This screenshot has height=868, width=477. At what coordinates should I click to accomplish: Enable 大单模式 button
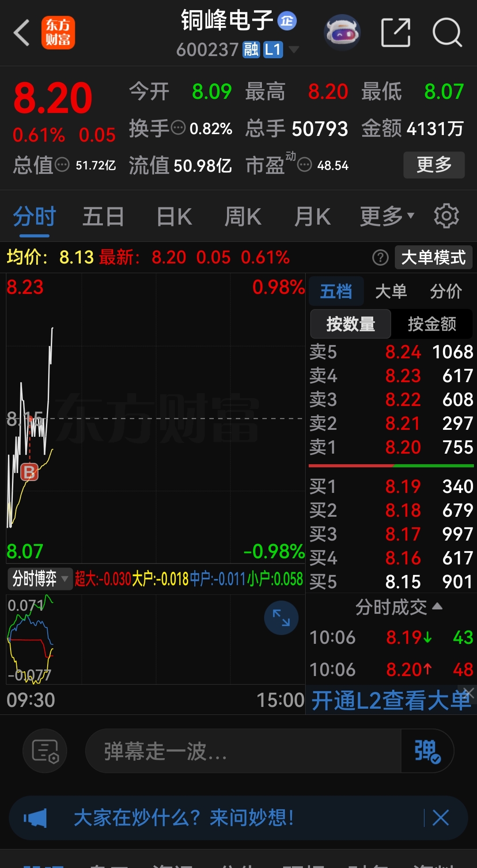(434, 257)
